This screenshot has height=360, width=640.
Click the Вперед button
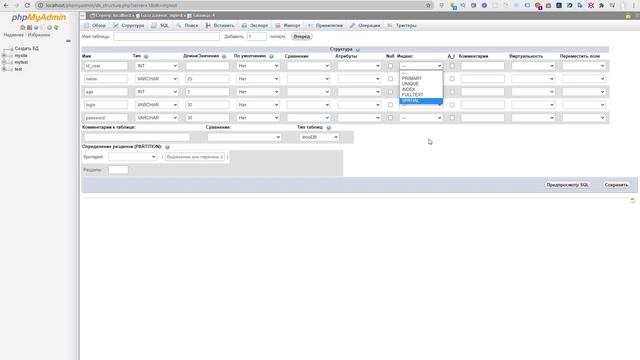[302, 36]
